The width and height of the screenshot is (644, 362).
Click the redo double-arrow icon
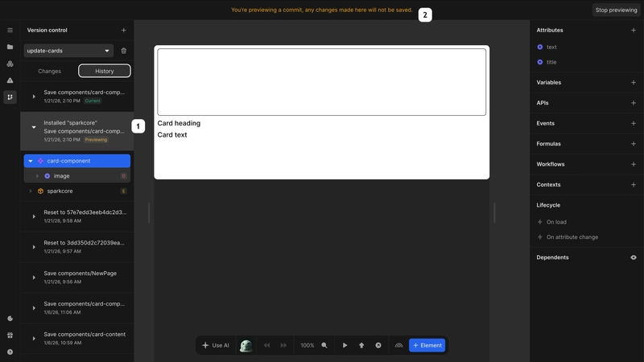283,346
